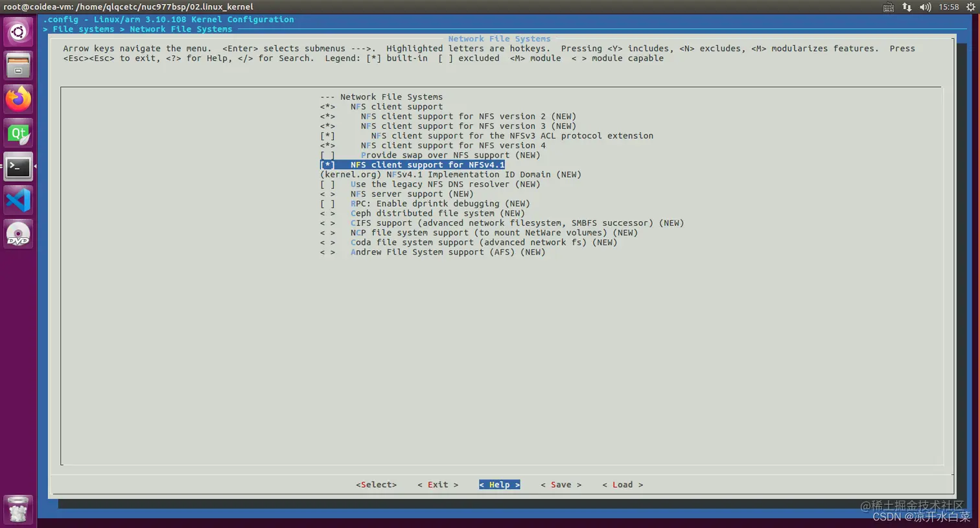Select NFSv4.1 Implementation ID Domain entry
980x528 pixels.
point(450,175)
